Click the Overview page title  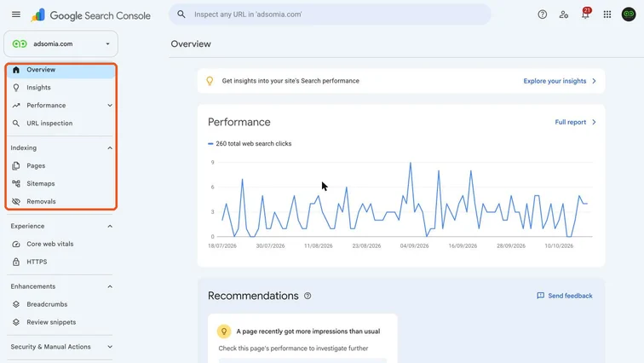click(x=191, y=44)
